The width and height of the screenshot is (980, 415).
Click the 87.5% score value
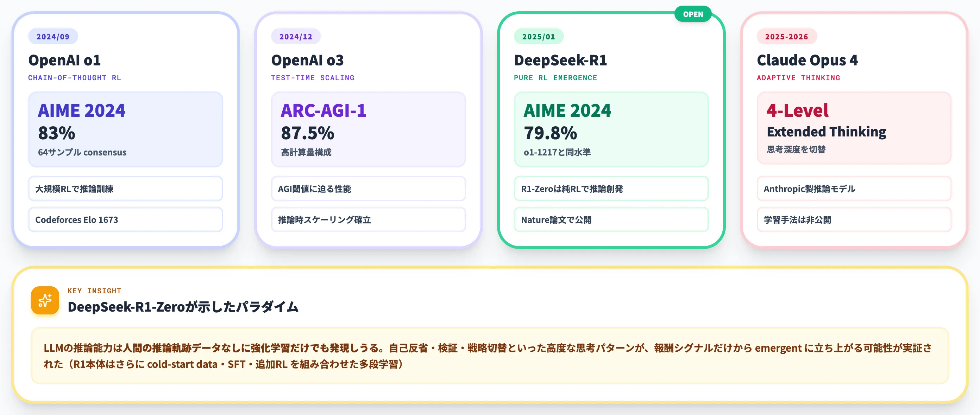pos(307,133)
